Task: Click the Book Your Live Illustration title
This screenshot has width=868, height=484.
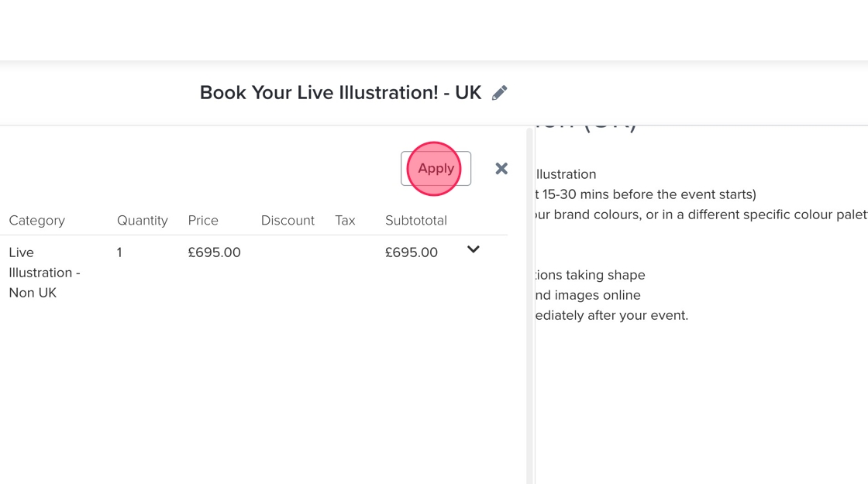Action: click(340, 93)
